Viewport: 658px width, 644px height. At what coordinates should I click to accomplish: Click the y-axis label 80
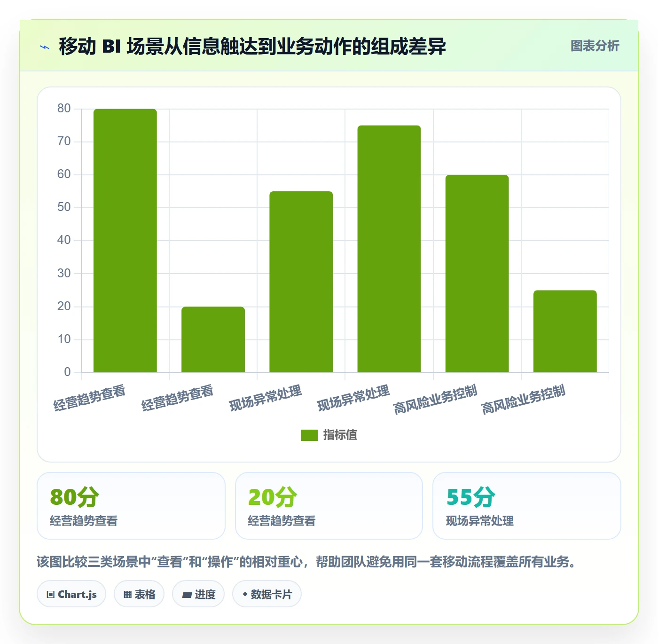[x=64, y=109]
